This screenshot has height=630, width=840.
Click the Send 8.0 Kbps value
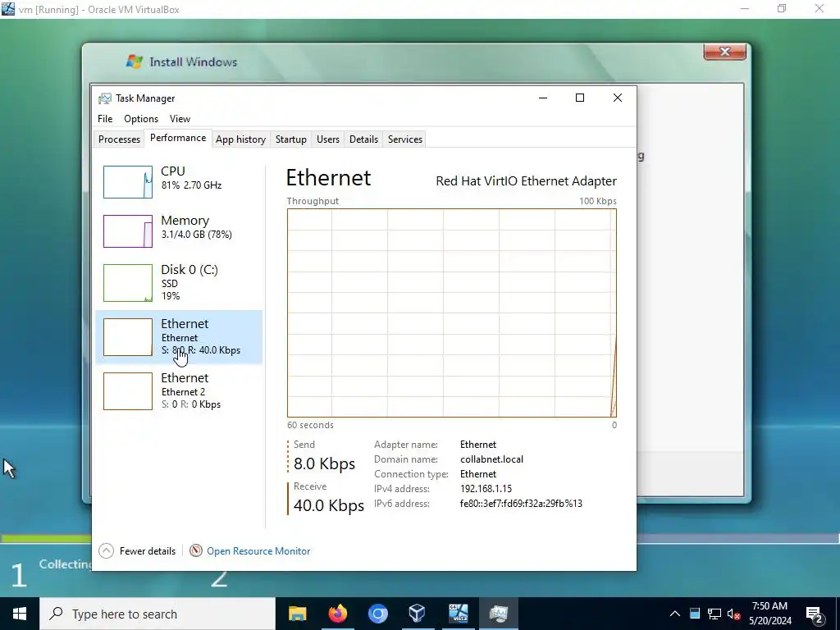click(x=324, y=463)
